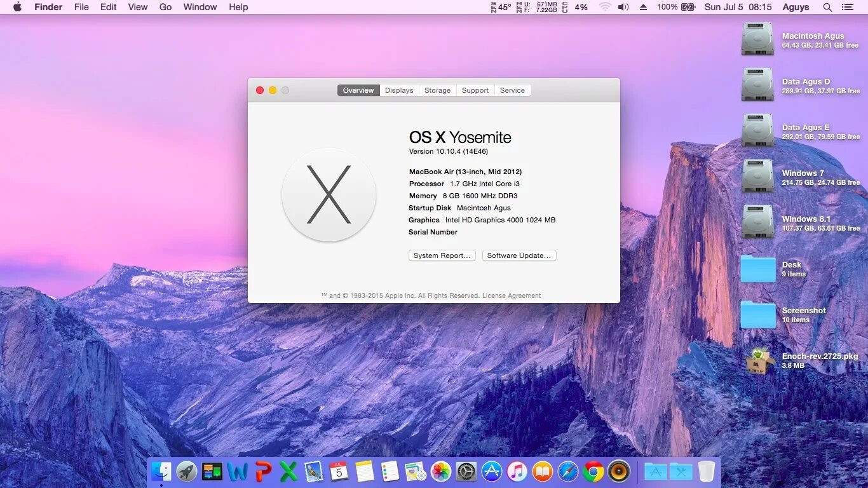868x488 pixels.
Task: Click the large OS X logo
Action: coord(329,194)
